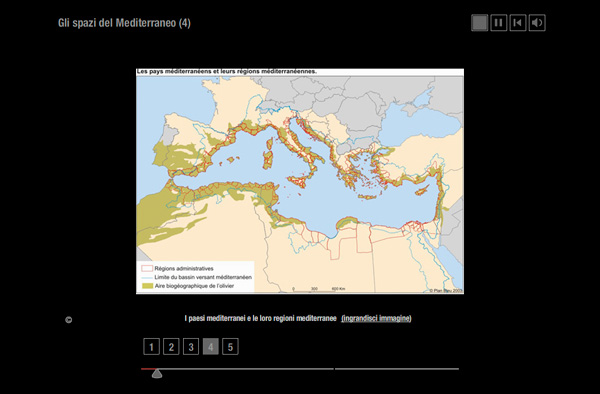The height and width of the screenshot is (394, 600).
Task: Click the copyright symbol icon
Action: point(68,320)
